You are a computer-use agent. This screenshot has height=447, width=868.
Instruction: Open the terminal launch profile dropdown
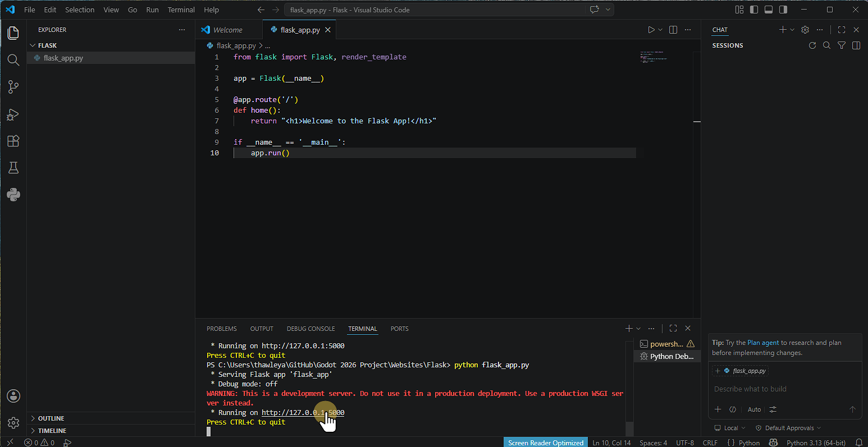638,329
